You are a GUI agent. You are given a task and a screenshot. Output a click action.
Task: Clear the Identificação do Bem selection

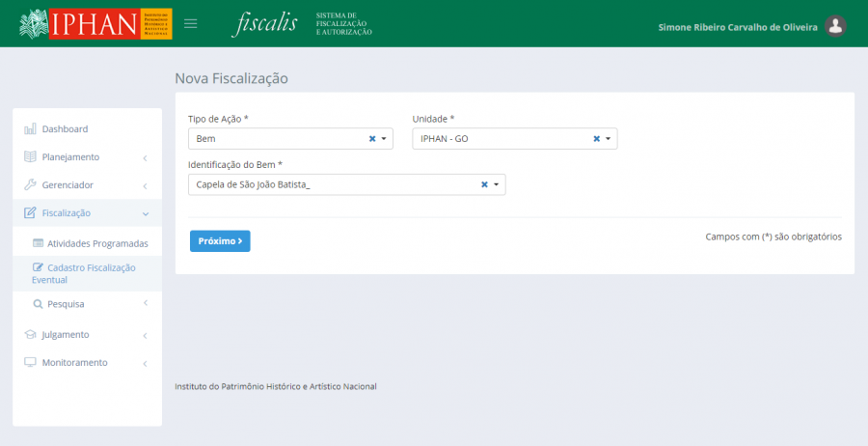[x=484, y=184]
